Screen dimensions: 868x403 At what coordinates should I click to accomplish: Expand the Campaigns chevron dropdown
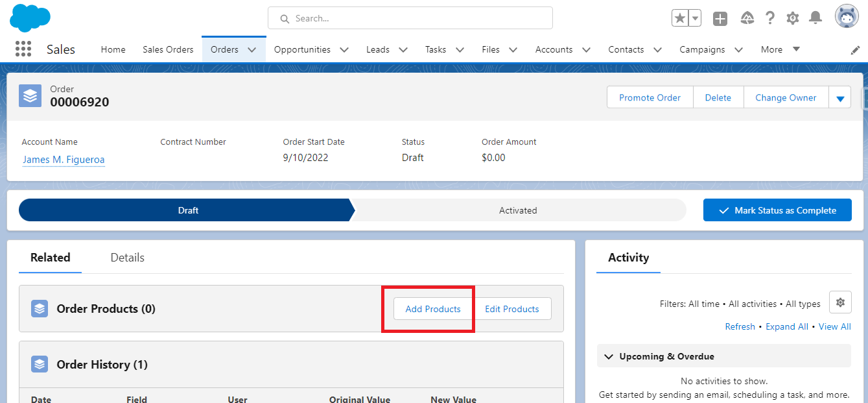(x=738, y=49)
